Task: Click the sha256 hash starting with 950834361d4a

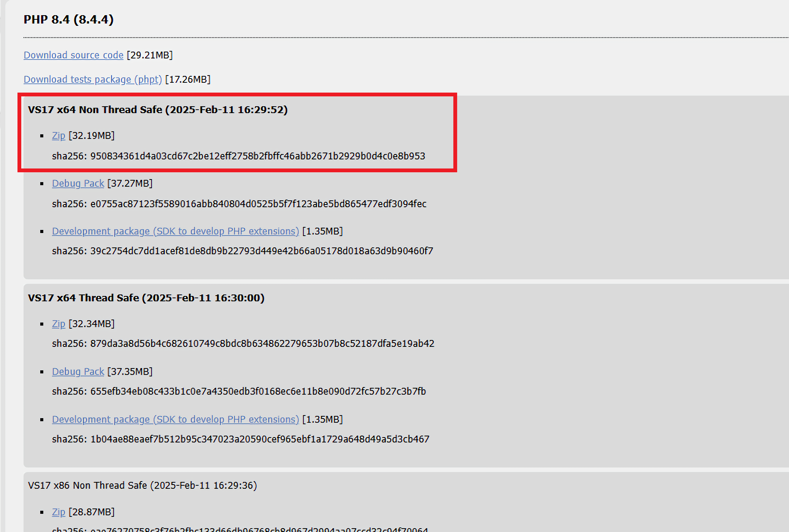Action: tap(257, 156)
